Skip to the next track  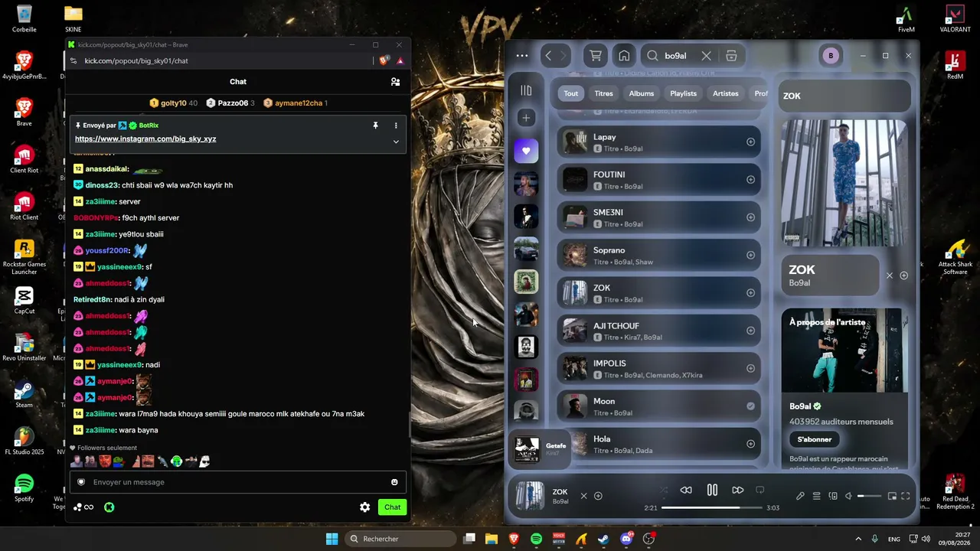[738, 490]
